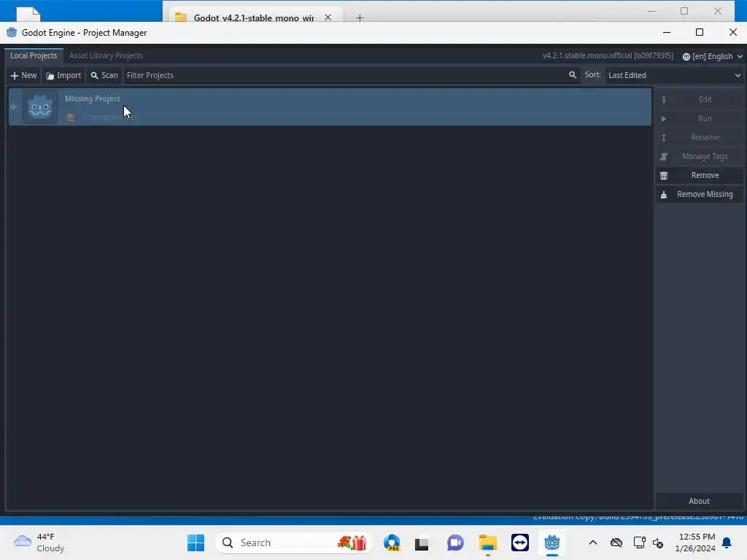Open the weather widget showing 44°F Cloudy
747x560 pixels.
[x=39, y=542]
